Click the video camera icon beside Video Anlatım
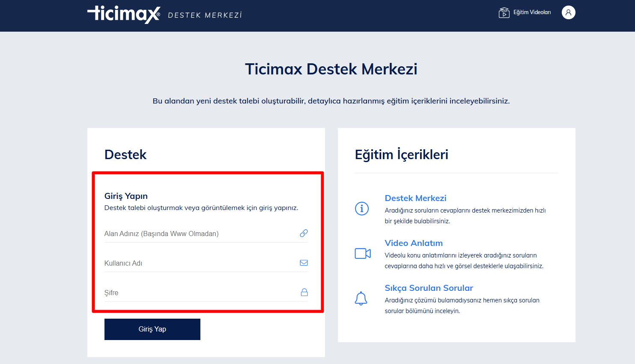 click(x=363, y=254)
